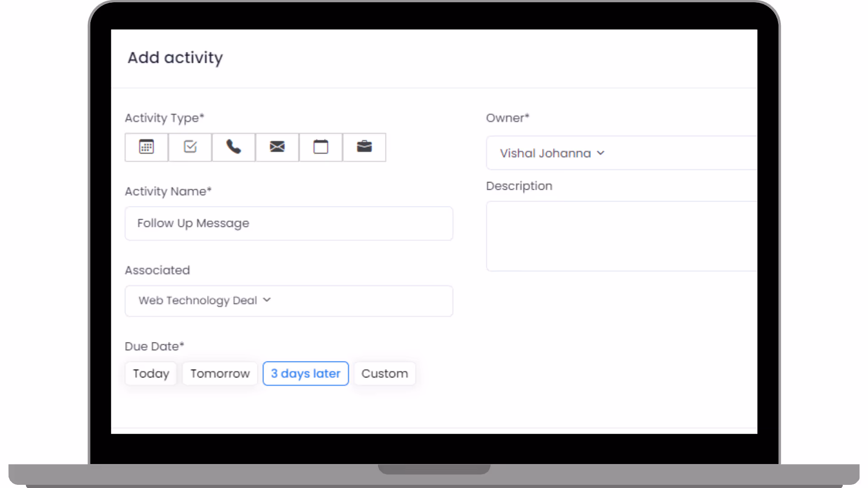The image size is (868, 488).
Task: Expand the Web Technology Deal dropdown
Action: click(198, 300)
